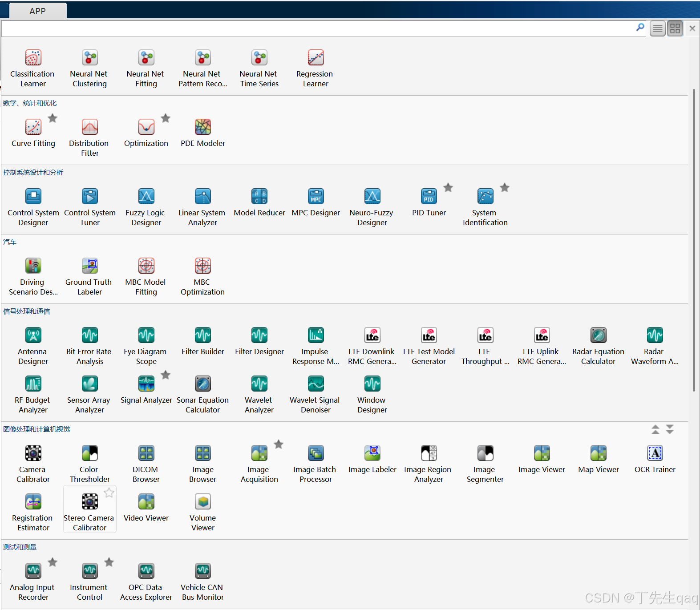Open Image Segmenter
Image resolution: width=700 pixels, height=610 pixels.
click(485, 464)
